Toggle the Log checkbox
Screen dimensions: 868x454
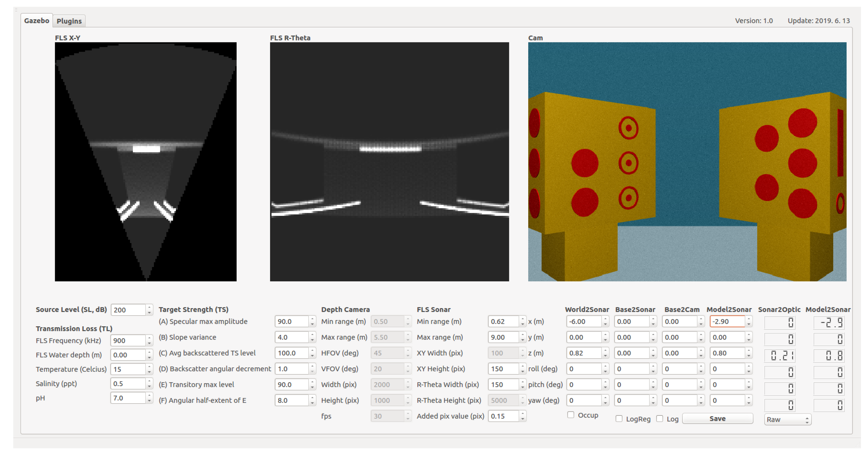[x=660, y=419]
